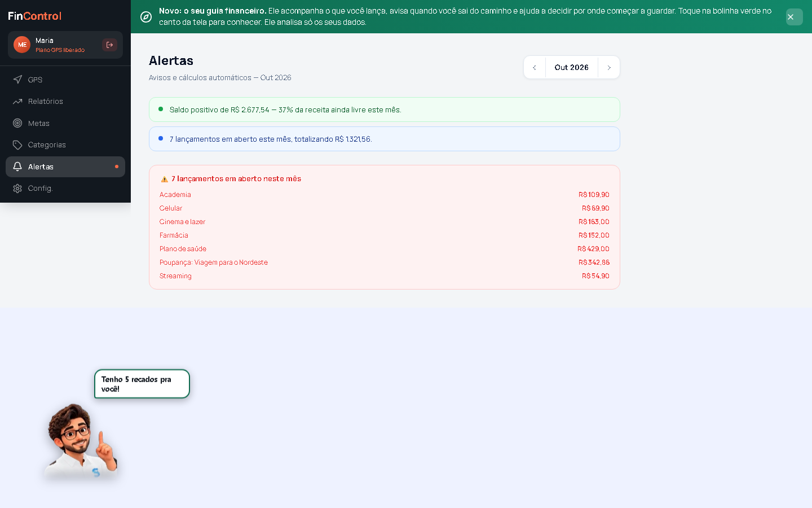Click the Alertas page heading
Viewport: 812px width, 508px height.
click(x=171, y=61)
